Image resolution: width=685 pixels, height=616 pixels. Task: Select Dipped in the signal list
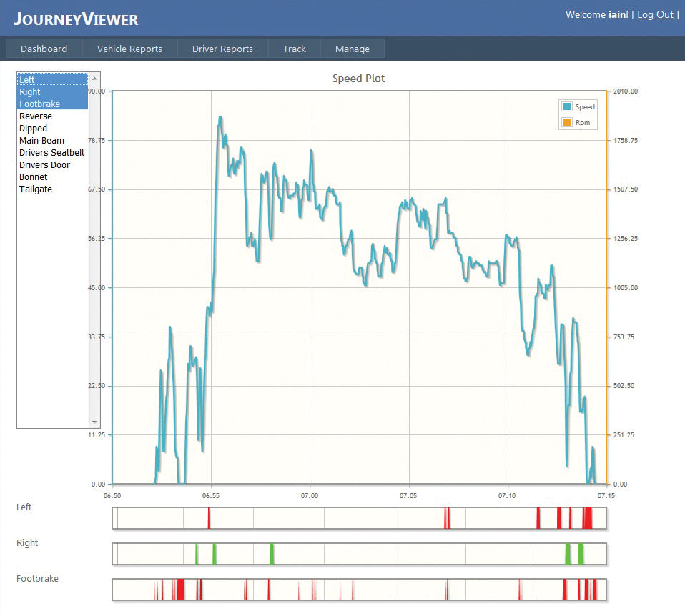(34, 128)
